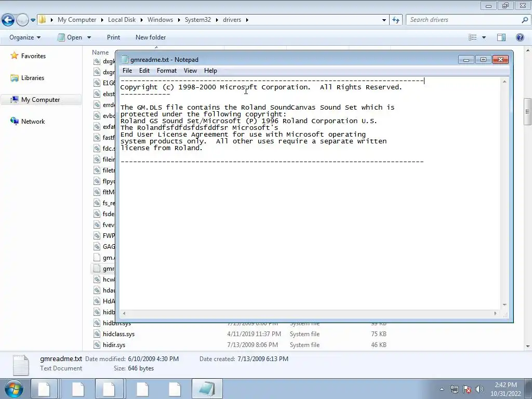Click the Notepad taskbar button
Screen dimensions: 532x399
(x=207, y=389)
